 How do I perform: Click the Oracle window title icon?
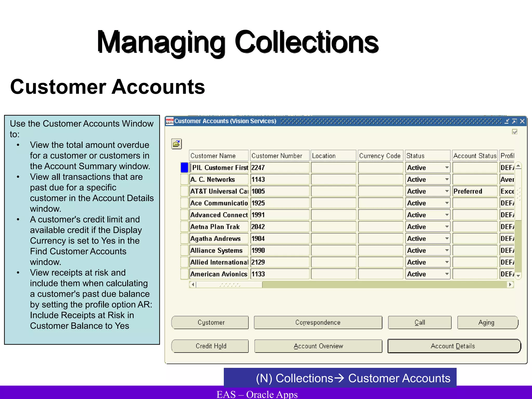[170, 121]
